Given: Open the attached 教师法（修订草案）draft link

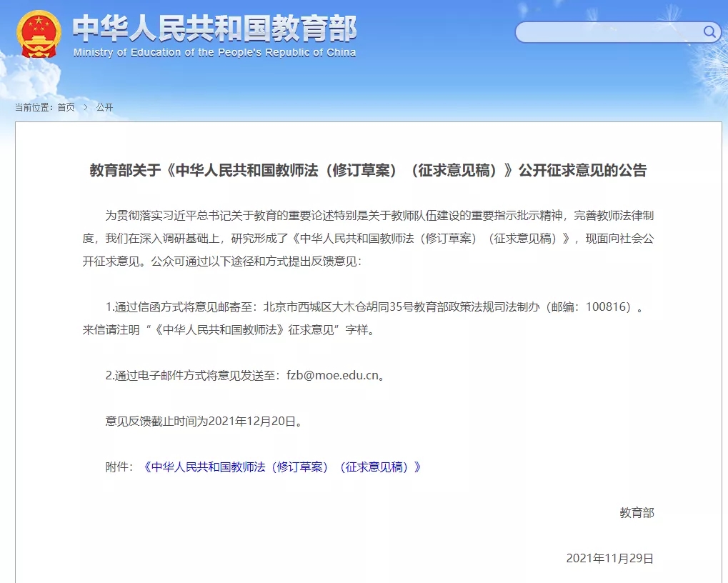Looking at the screenshot, I should 282,467.
